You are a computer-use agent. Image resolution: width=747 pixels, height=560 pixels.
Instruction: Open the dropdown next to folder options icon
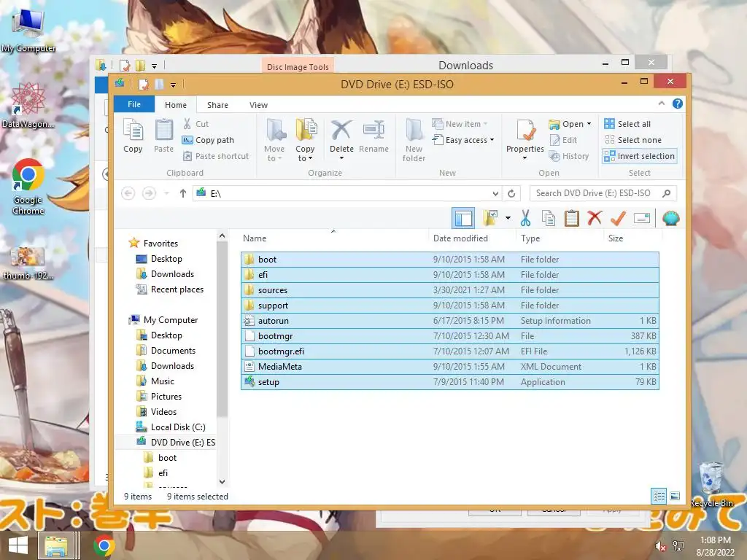click(508, 218)
